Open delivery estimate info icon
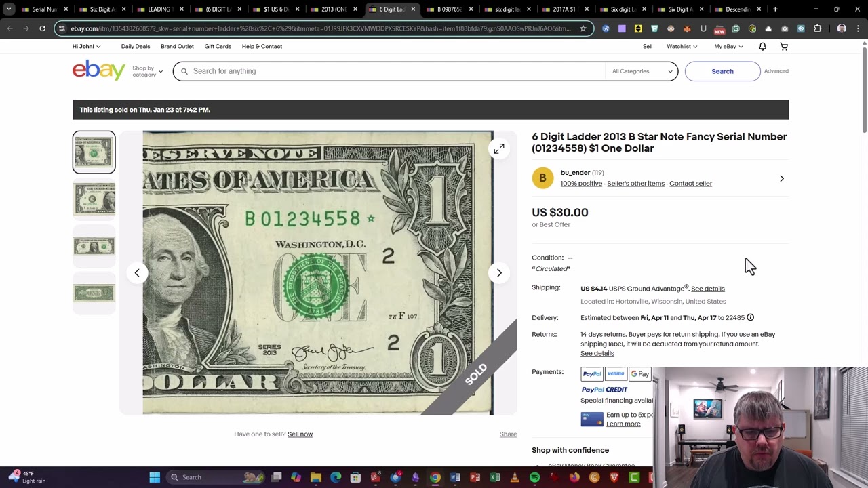 (750, 317)
